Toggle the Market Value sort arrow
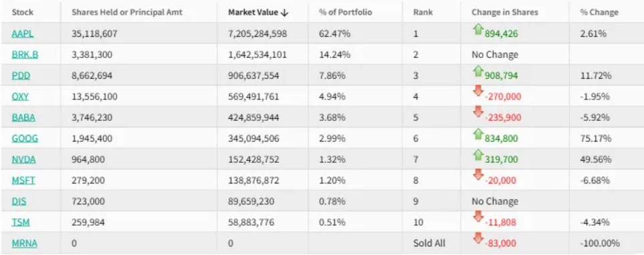 pyautogui.click(x=285, y=13)
